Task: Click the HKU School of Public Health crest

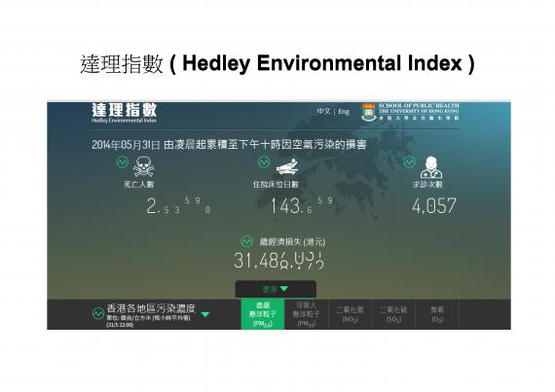Action: (x=368, y=113)
